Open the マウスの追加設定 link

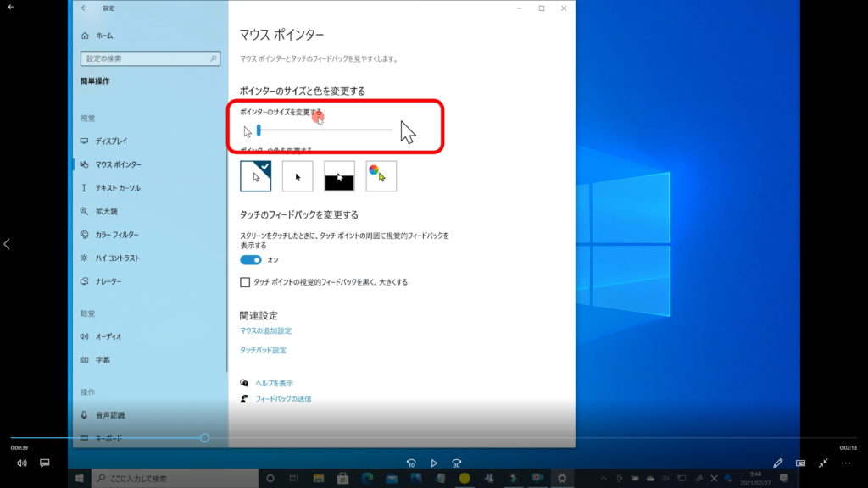pyautogui.click(x=265, y=330)
